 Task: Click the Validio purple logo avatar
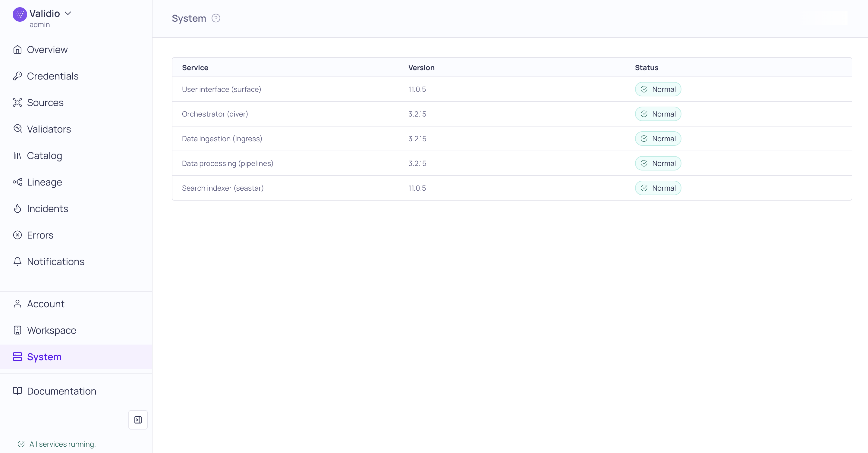(x=20, y=14)
